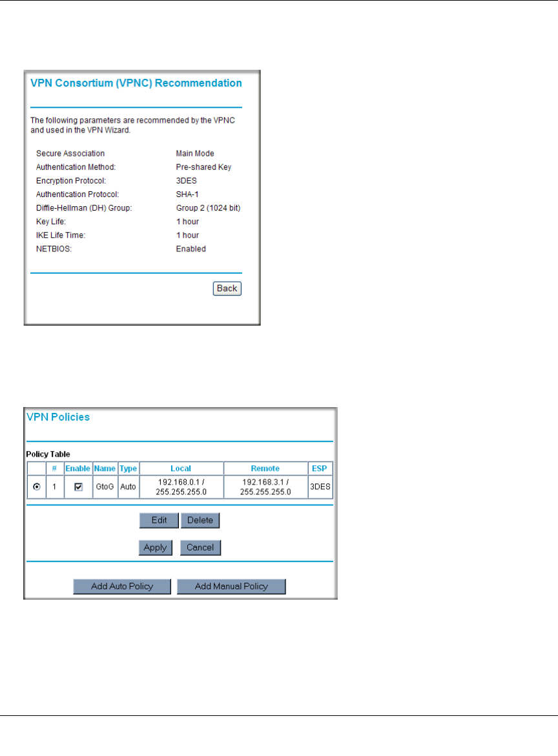Click the VPN Policies heading
Image resolution: width=558 pixels, height=756 pixels.
pos(58,417)
